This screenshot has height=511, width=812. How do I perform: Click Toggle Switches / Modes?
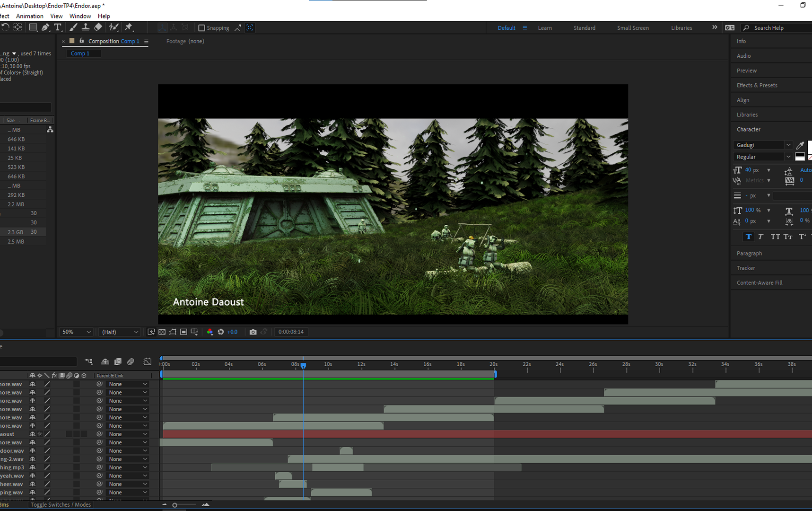point(61,505)
